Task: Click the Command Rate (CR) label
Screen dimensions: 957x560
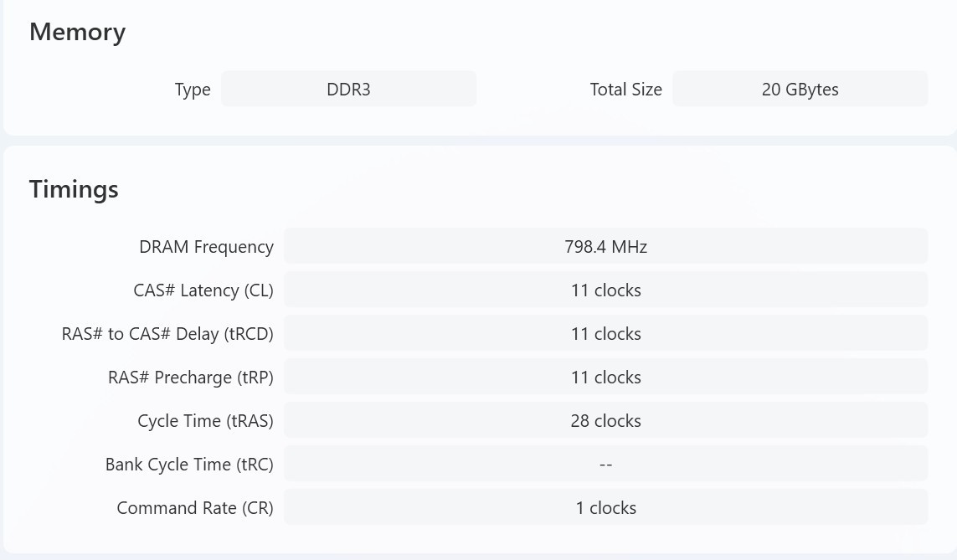Action: tap(195, 508)
